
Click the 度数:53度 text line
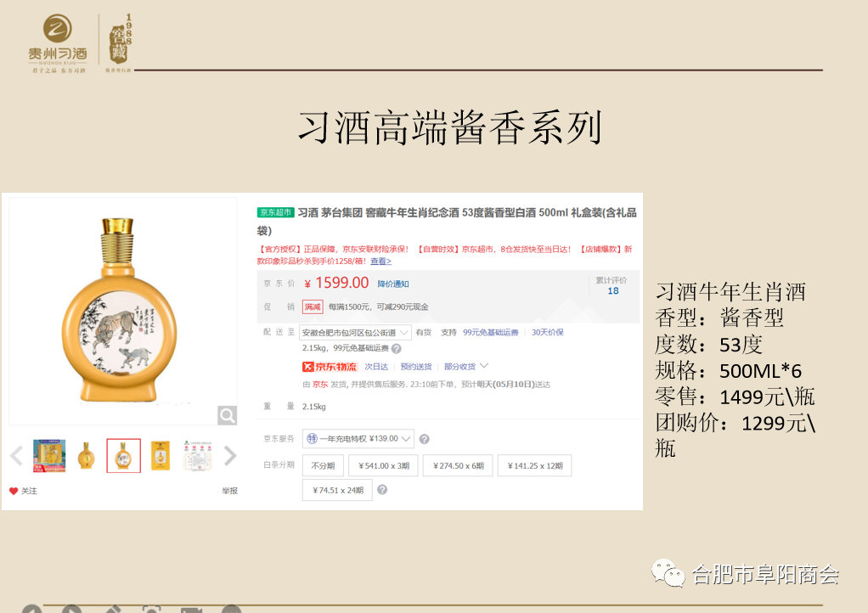click(708, 345)
